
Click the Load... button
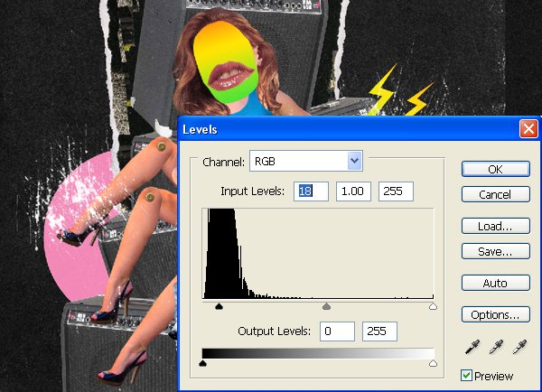point(495,226)
